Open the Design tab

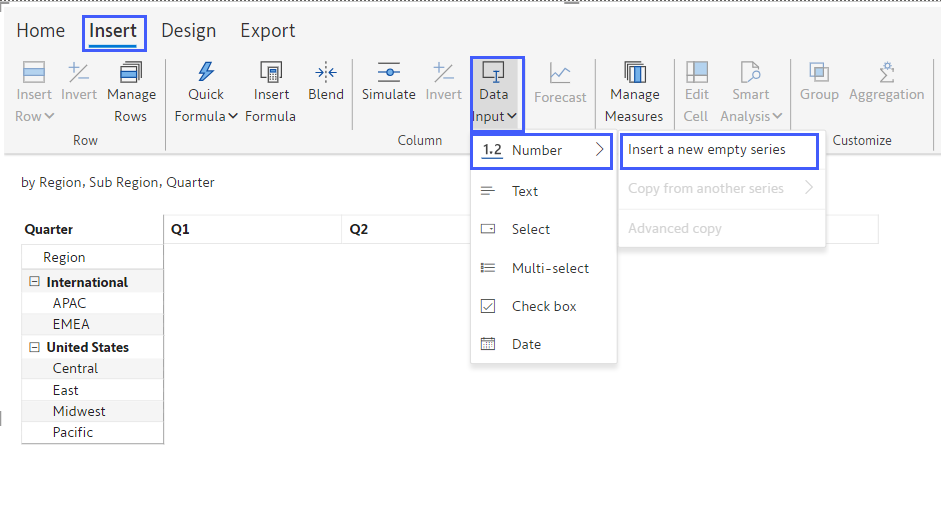(188, 31)
